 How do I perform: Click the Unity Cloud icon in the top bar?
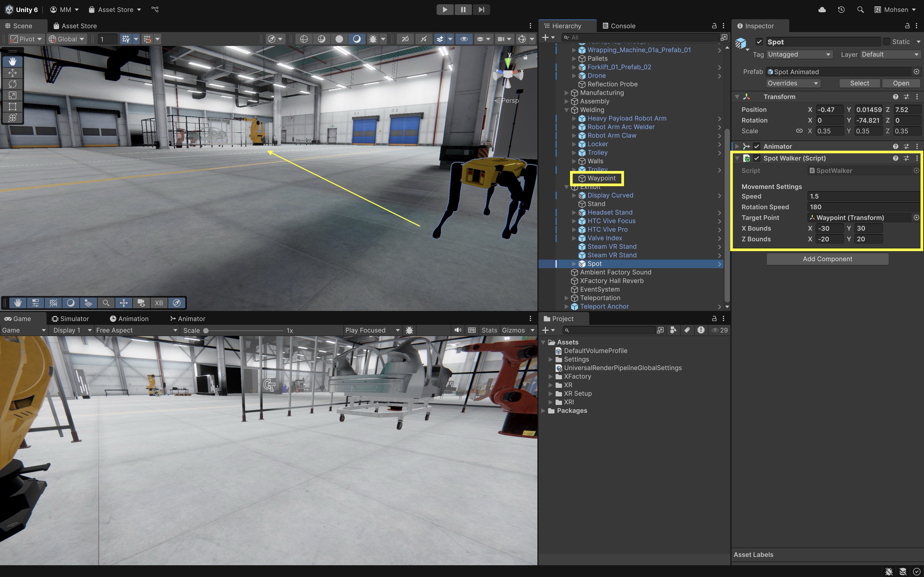[x=822, y=10]
